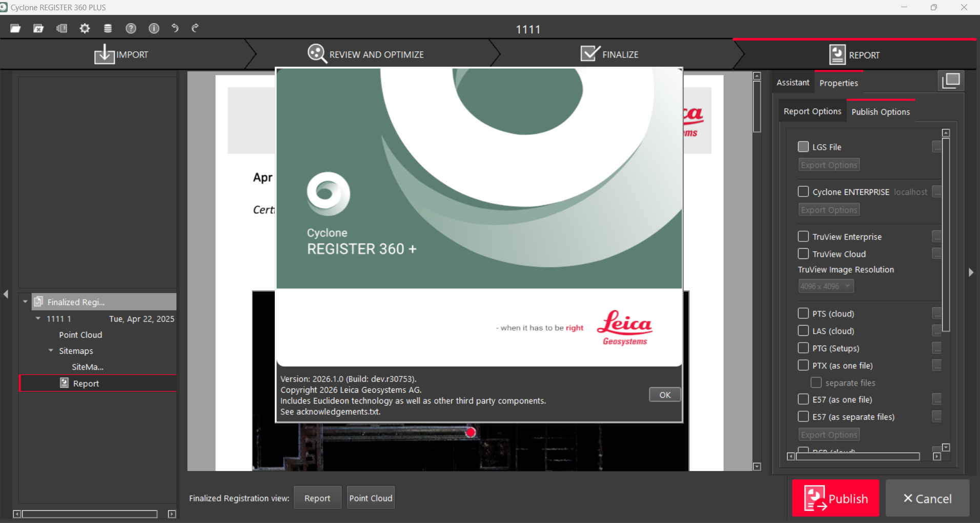Tick the LAS (cloud) checkbox
Screen dimensions: 980x523
803,331
